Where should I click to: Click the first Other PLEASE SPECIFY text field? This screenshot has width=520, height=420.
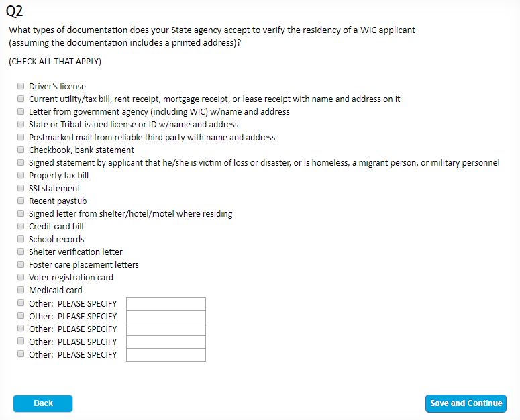pos(166,304)
